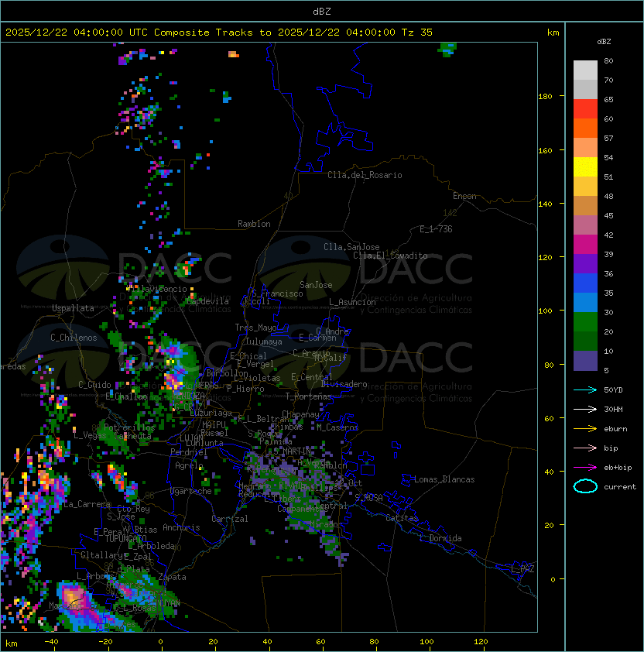644x652 pixels.
Task: Click the cyan 50YD arrow in legend
Action: (x=585, y=390)
